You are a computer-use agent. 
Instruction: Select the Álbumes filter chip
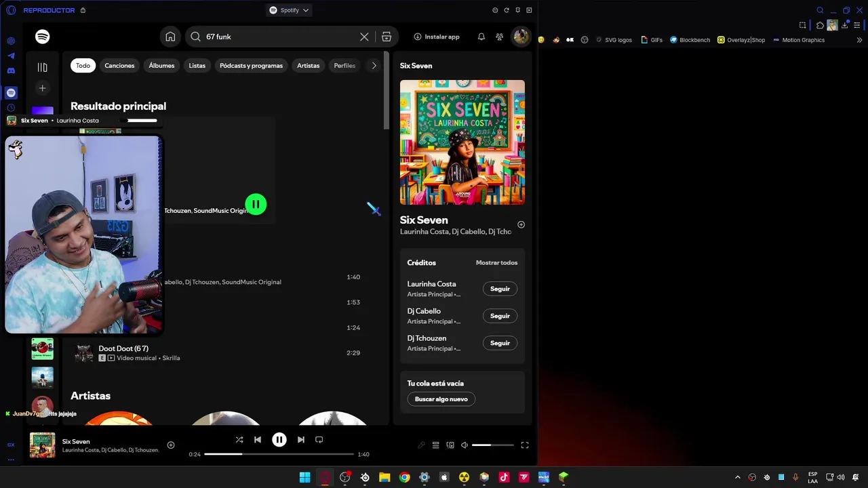pyautogui.click(x=161, y=66)
